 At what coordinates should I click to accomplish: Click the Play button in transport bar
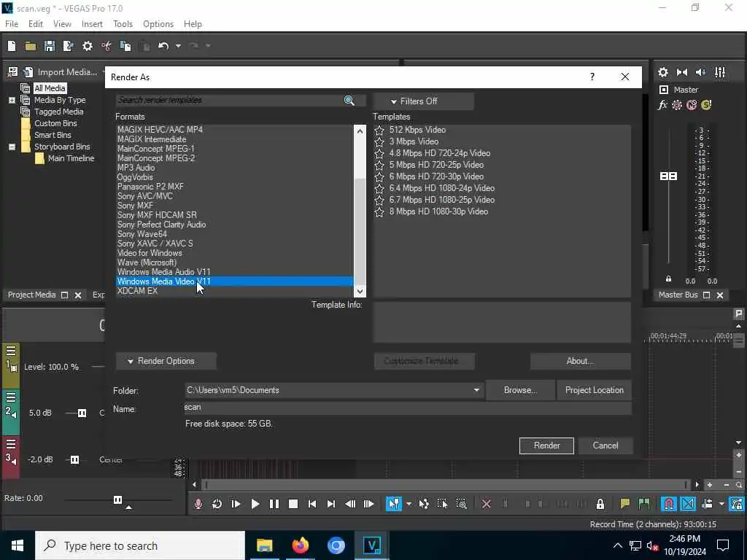[x=255, y=504]
